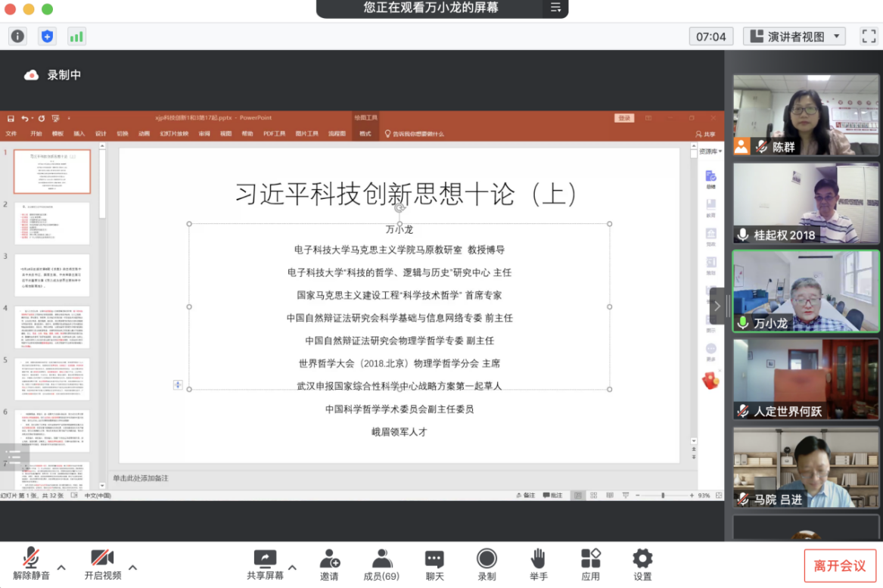Open the meeting info icon

pos(17,36)
